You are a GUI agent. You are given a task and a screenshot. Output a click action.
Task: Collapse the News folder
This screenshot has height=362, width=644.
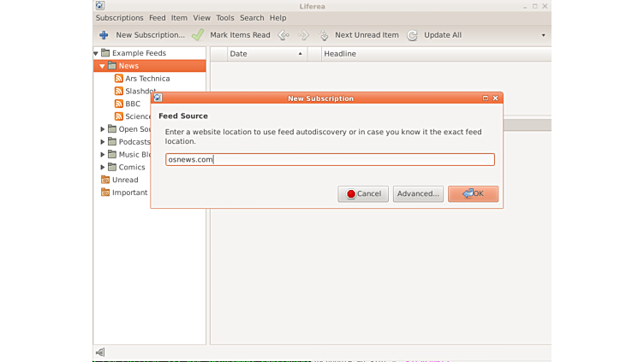pyautogui.click(x=103, y=66)
